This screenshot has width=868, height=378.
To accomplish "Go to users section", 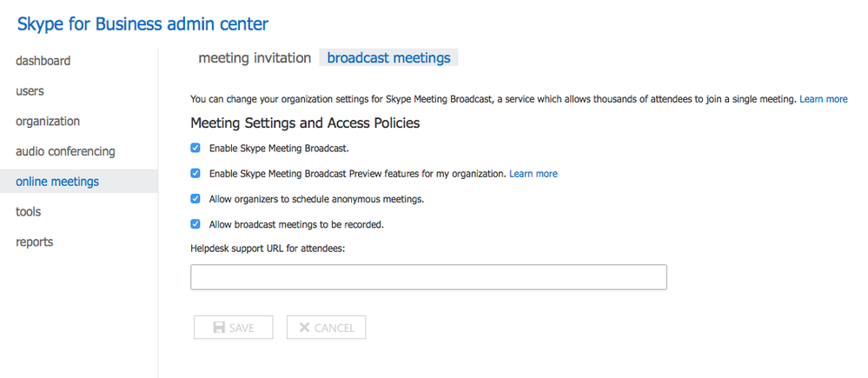I will point(30,90).
